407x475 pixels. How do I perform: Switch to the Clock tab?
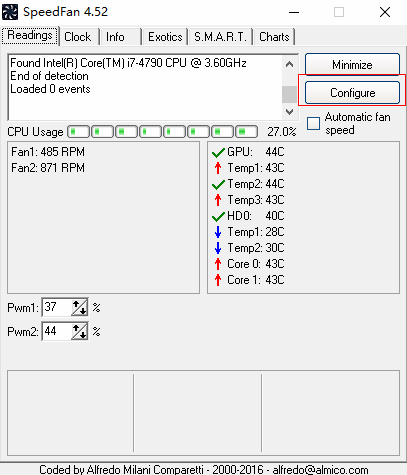pos(78,37)
